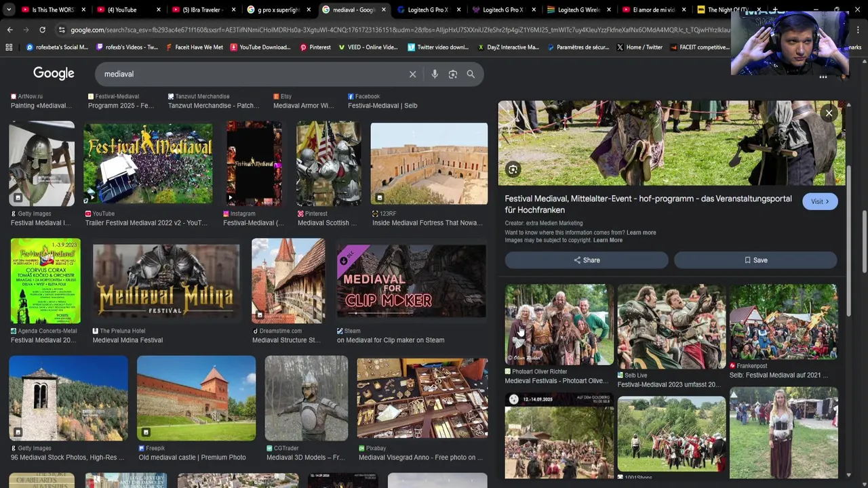Open Google Lens search by image icon
Image resolution: width=868 pixels, height=488 pixels.
click(453, 74)
